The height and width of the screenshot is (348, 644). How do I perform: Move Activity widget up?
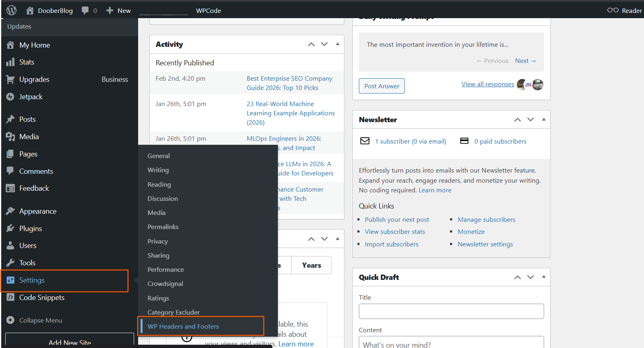point(311,44)
